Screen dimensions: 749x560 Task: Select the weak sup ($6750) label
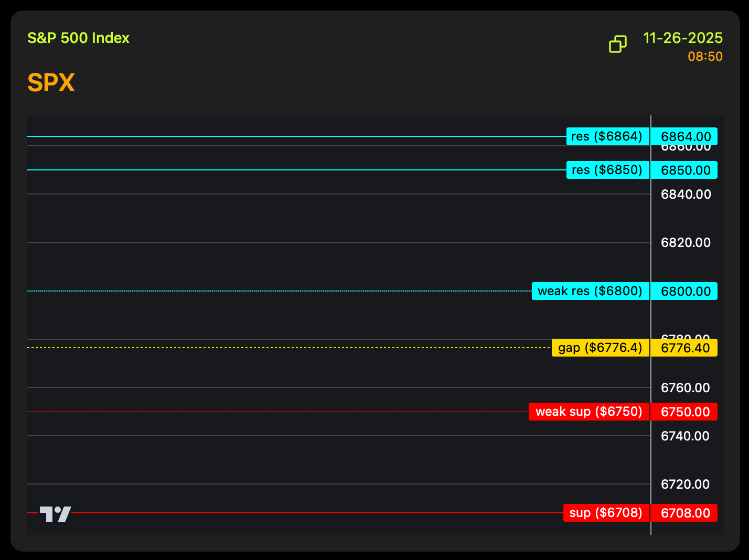[588, 412]
